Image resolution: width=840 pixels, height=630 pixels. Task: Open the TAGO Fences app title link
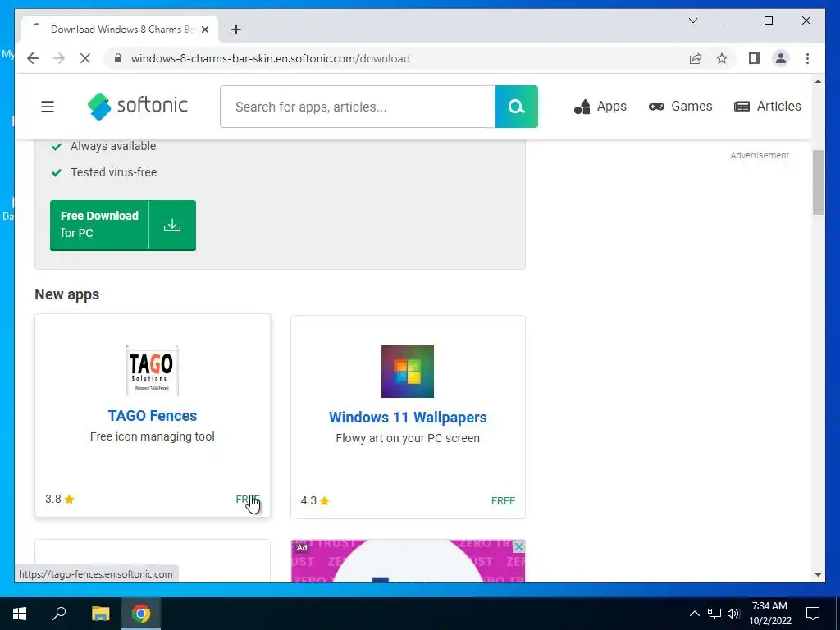[x=152, y=415]
